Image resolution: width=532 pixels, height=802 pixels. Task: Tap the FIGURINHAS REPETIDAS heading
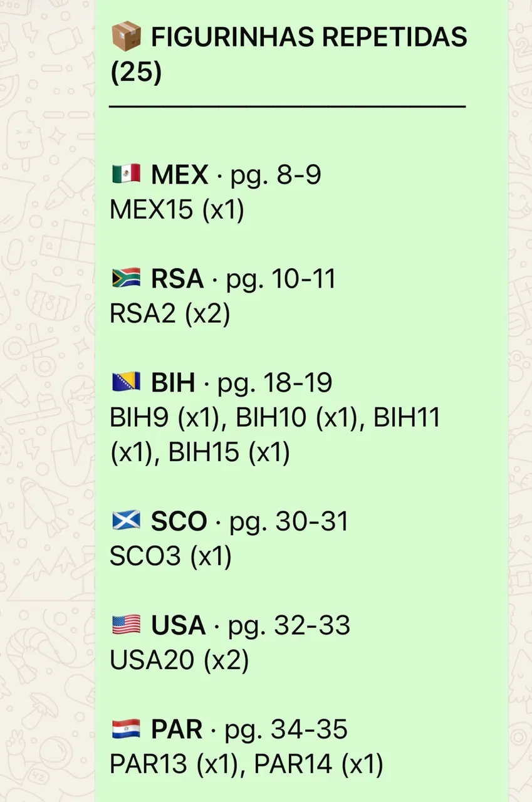pos(289,55)
